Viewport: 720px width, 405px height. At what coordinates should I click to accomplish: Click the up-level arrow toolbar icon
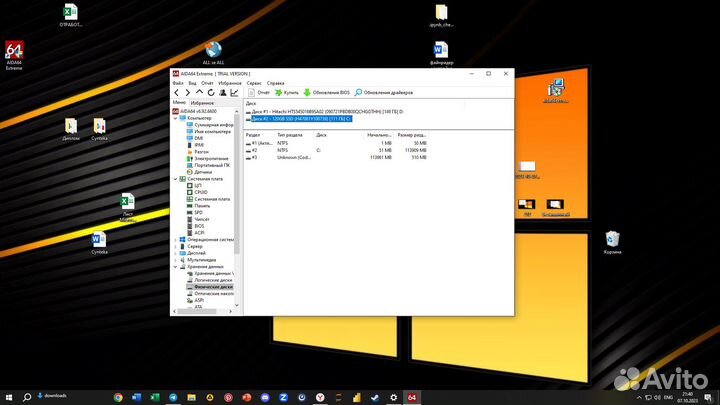tap(199, 93)
